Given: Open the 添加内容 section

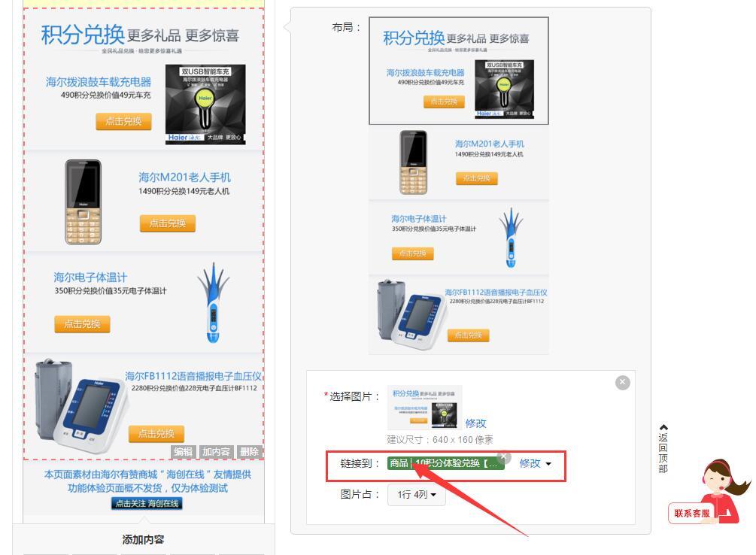Looking at the screenshot, I should click(x=143, y=539).
